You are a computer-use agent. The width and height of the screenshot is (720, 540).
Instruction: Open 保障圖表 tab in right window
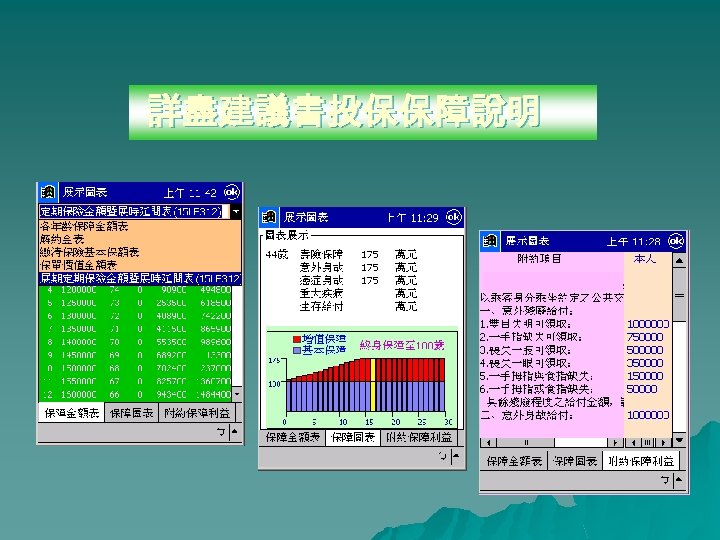click(575, 461)
